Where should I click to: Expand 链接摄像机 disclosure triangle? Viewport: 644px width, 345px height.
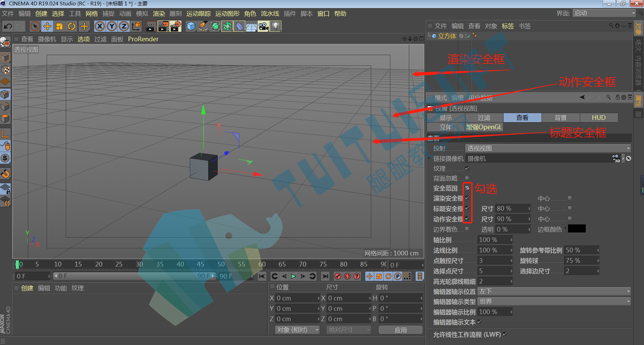click(429, 158)
